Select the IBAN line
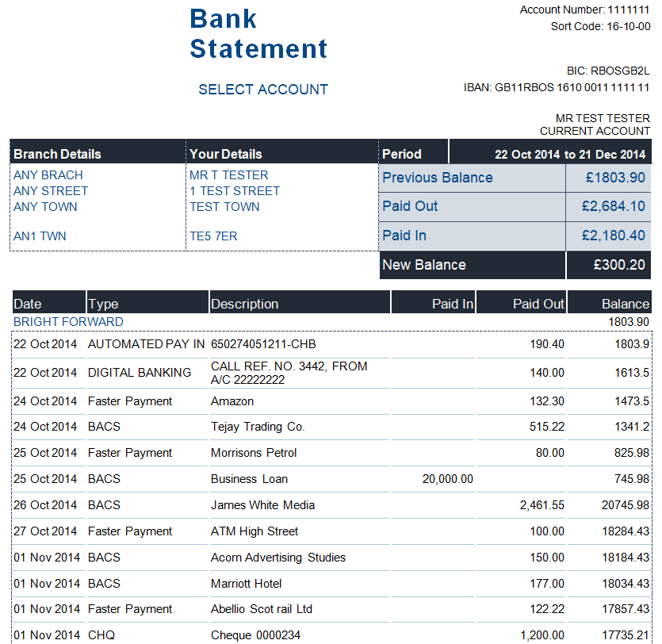Viewport: 662px width, 644px height. [x=557, y=87]
